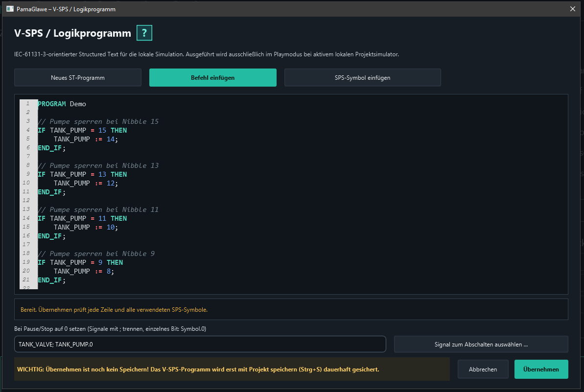Cancel with the Abbrechen button
Screen dimensions: 584x392
pyautogui.click(x=483, y=369)
